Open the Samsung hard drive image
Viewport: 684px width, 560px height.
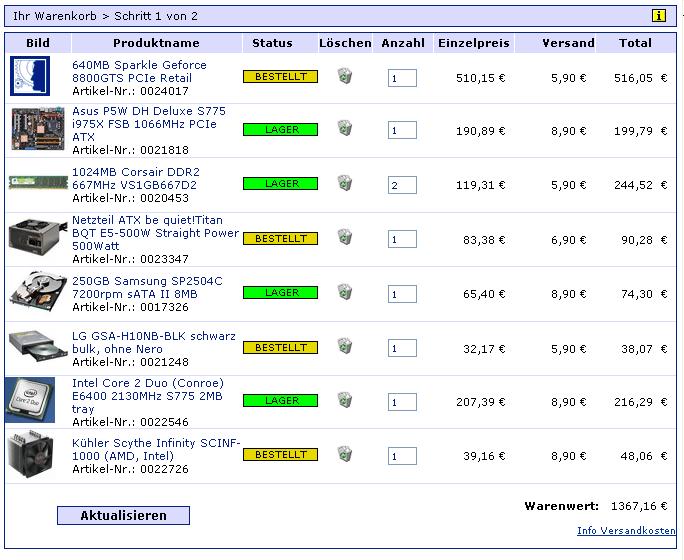pos(38,292)
